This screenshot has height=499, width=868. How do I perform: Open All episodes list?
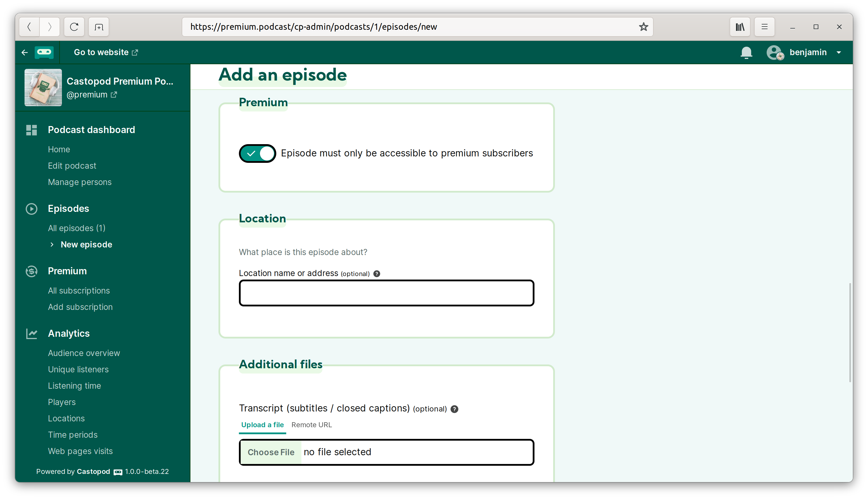pyautogui.click(x=76, y=227)
